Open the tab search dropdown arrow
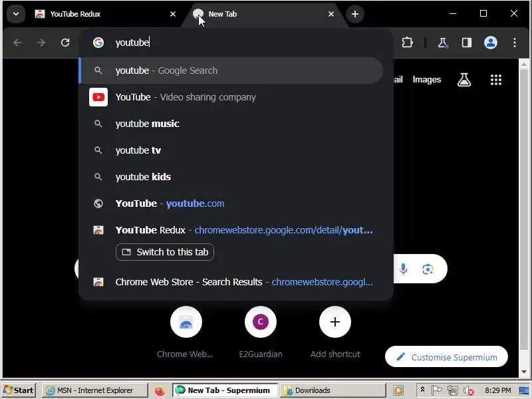532x399 pixels. 15,14
